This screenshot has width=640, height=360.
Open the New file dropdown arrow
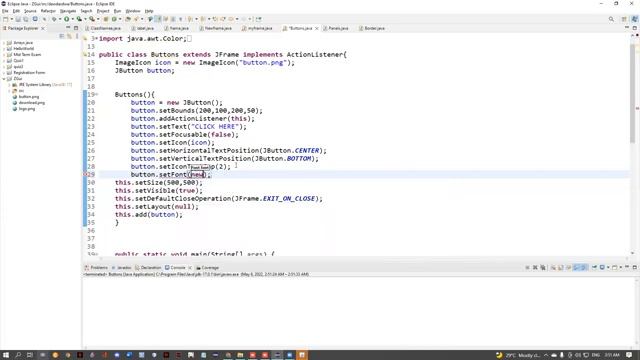tap(11, 19)
